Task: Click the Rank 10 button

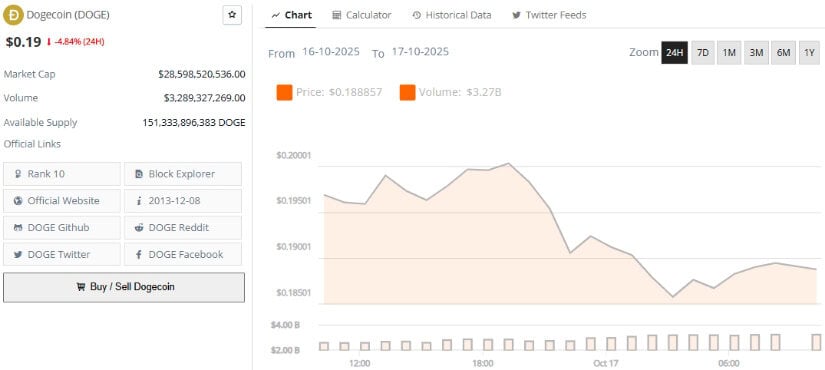Action: click(x=62, y=174)
